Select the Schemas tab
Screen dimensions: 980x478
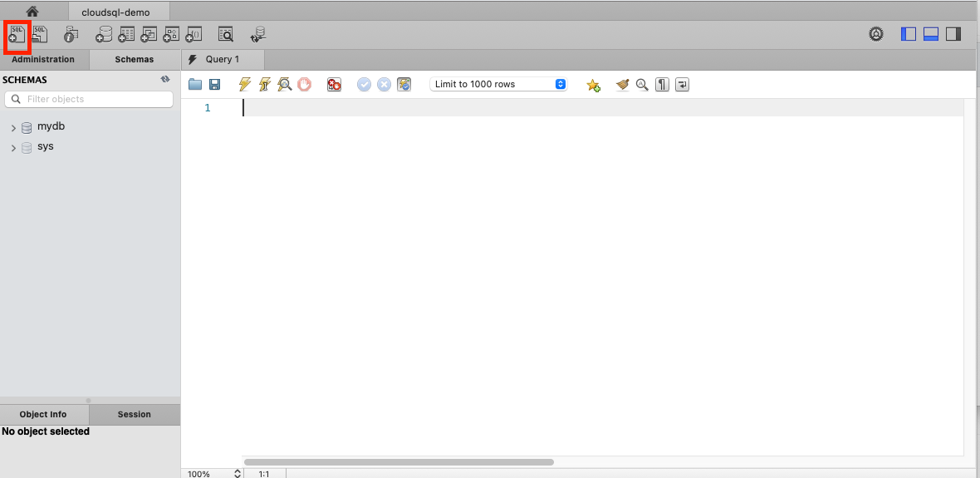click(x=135, y=59)
